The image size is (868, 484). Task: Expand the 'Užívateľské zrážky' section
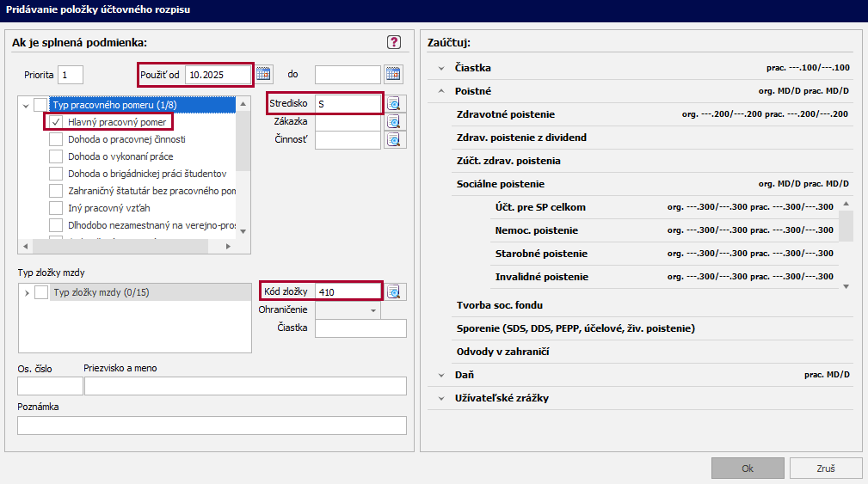tap(441, 398)
